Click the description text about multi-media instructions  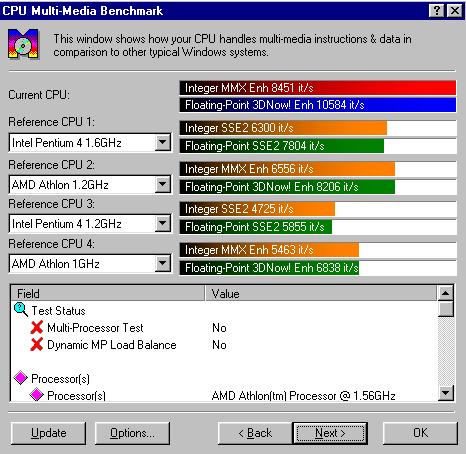232,45
